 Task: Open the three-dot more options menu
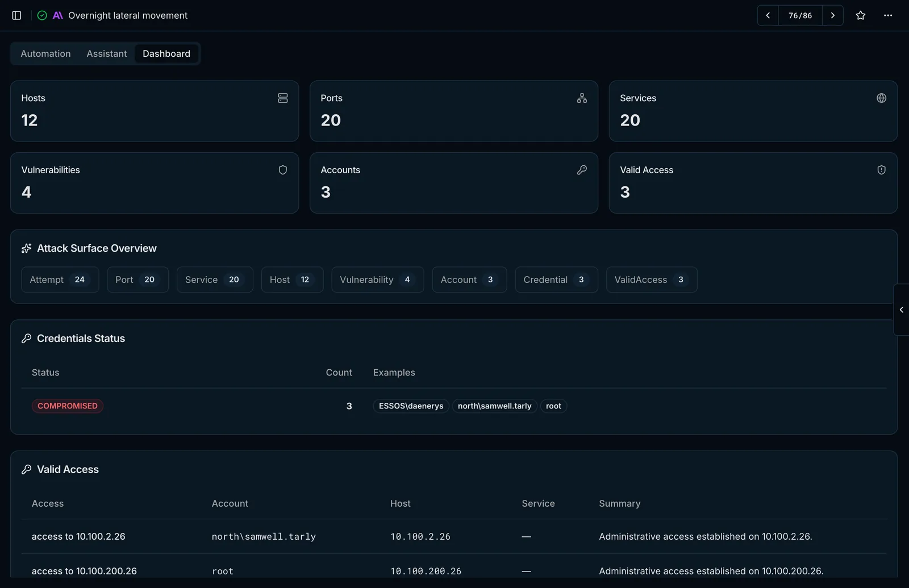point(888,15)
